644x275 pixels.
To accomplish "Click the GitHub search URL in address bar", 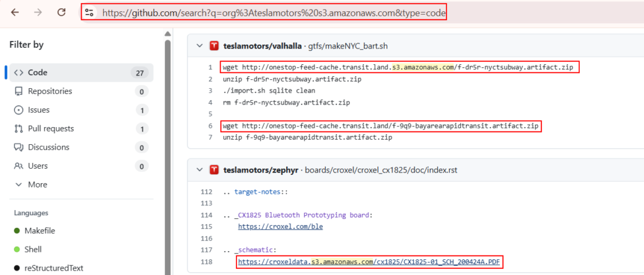I will [274, 13].
